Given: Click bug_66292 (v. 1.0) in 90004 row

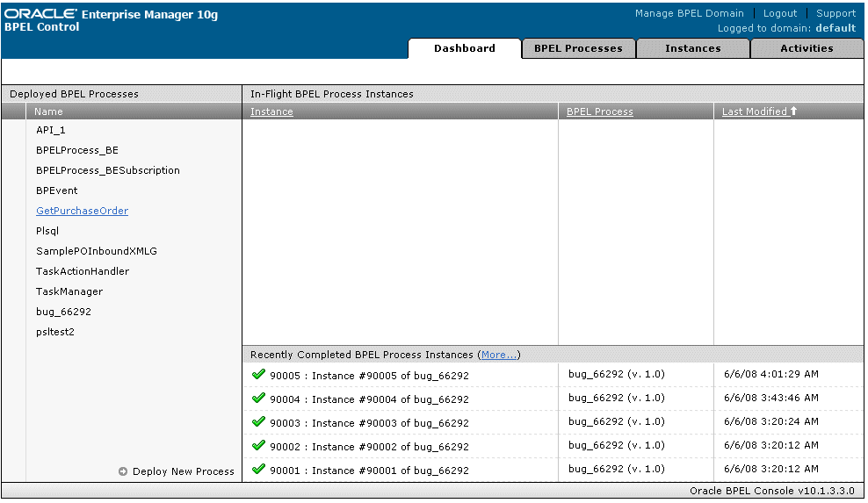Looking at the screenshot, I should coord(616,398).
